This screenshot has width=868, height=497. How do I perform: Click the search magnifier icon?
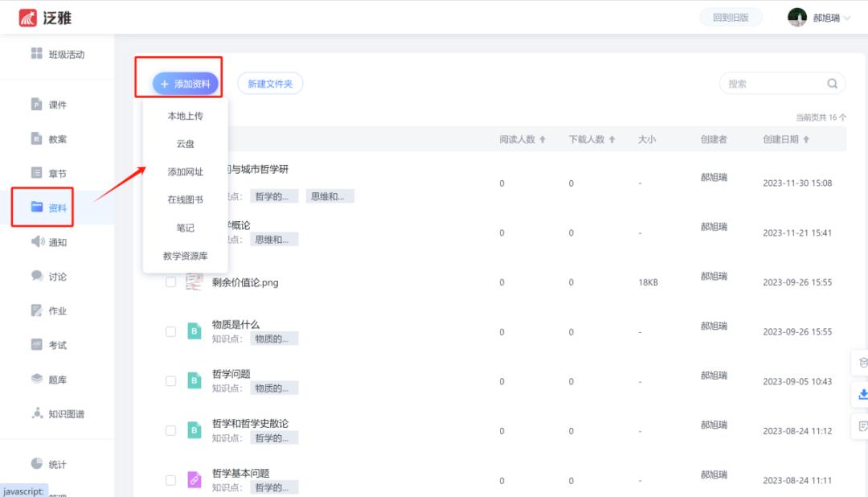point(832,84)
